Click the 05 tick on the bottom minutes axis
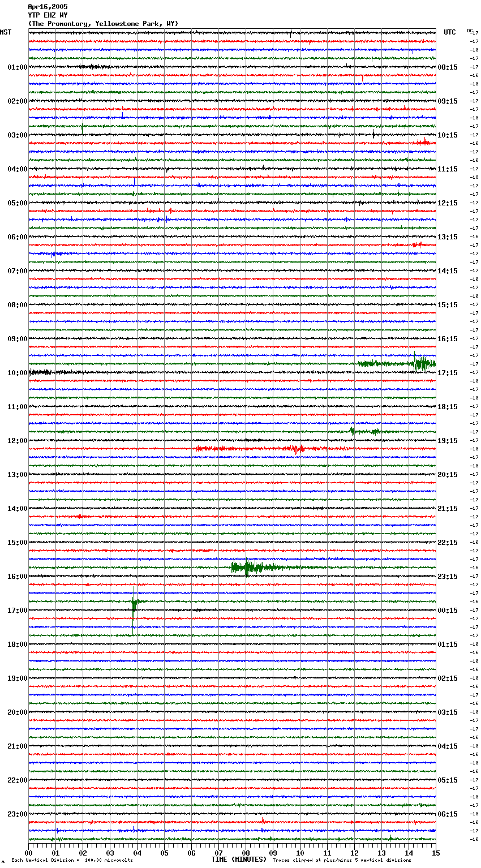The width and height of the screenshot is (481, 868). [x=164, y=853]
